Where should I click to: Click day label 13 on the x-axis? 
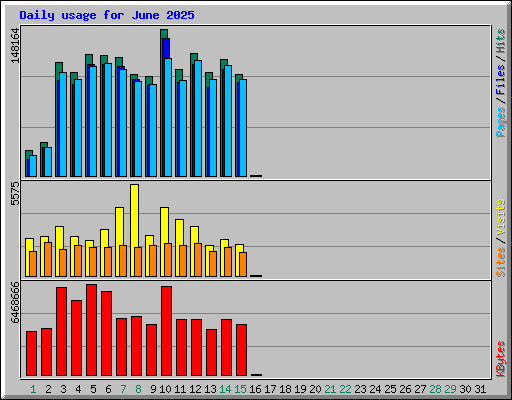click(x=210, y=389)
